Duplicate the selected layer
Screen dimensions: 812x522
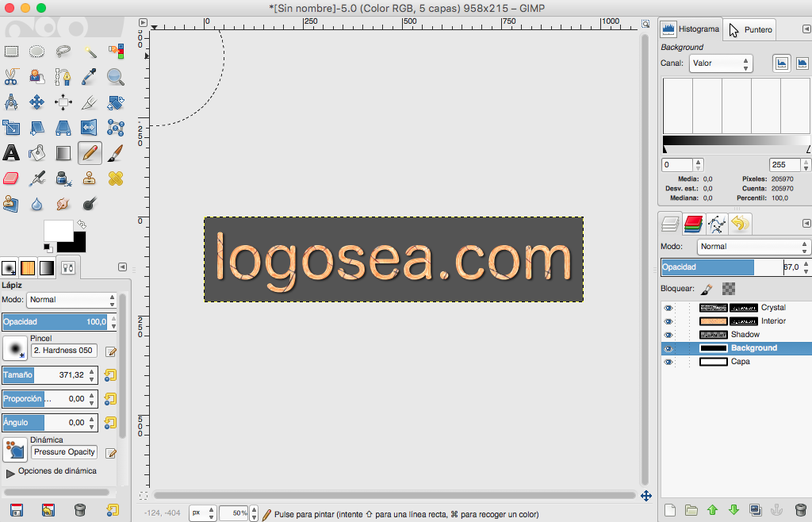(755, 510)
